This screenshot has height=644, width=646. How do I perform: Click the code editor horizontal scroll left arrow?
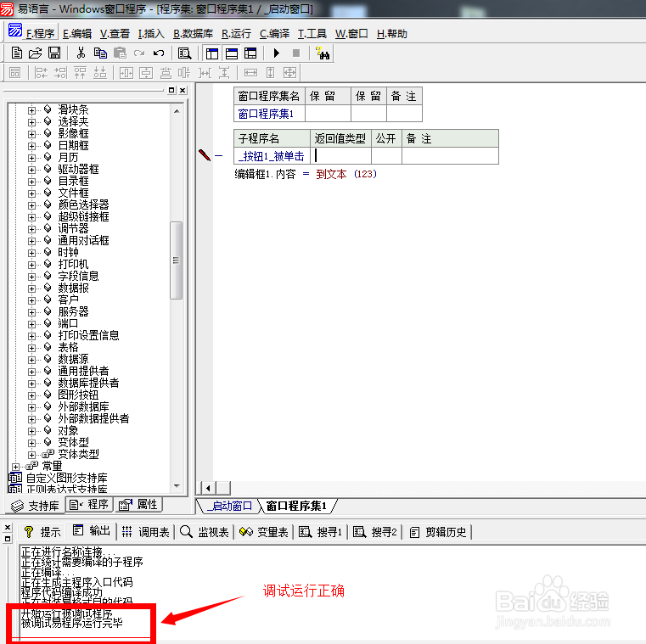(209, 489)
